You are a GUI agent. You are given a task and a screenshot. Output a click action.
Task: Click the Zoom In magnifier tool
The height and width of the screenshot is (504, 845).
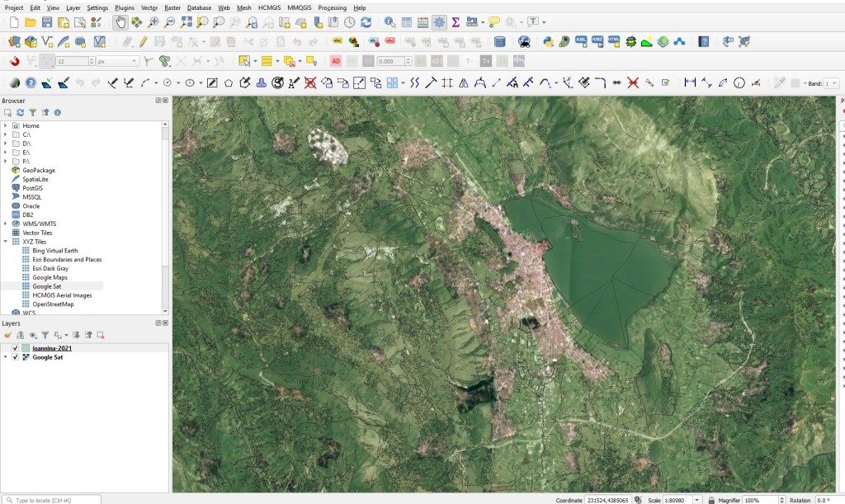pos(153,22)
